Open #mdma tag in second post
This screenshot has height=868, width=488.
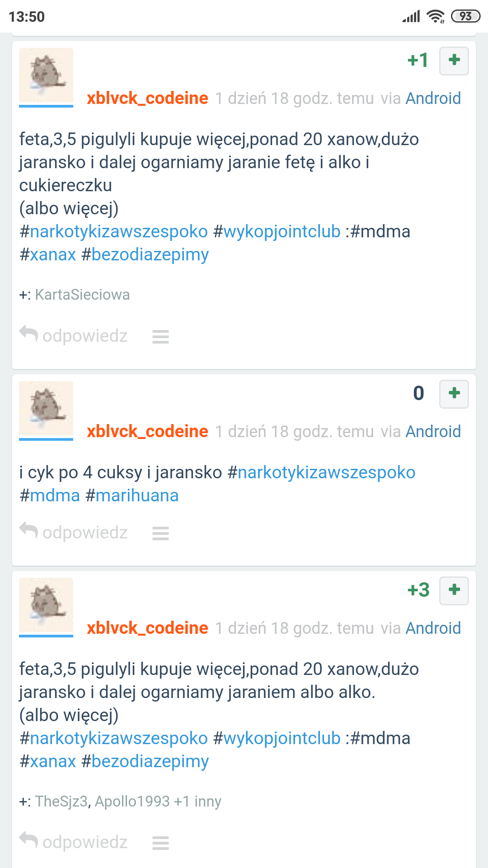50,495
